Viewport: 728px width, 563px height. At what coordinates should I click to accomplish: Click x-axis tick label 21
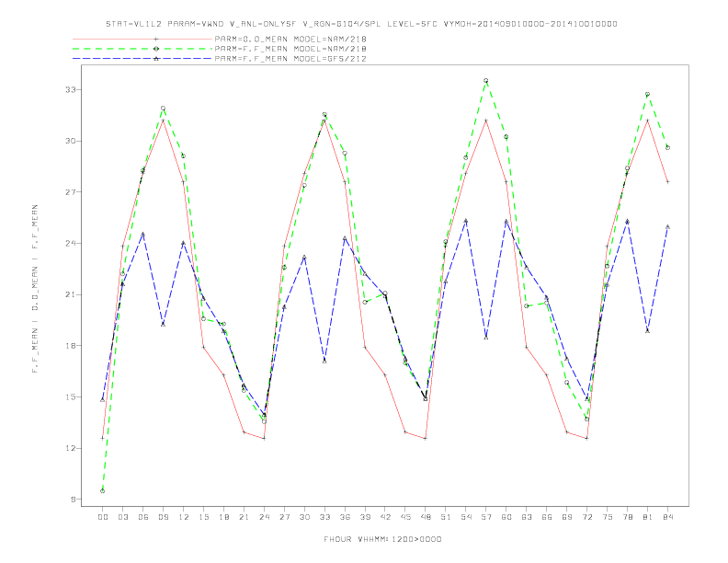(244, 517)
